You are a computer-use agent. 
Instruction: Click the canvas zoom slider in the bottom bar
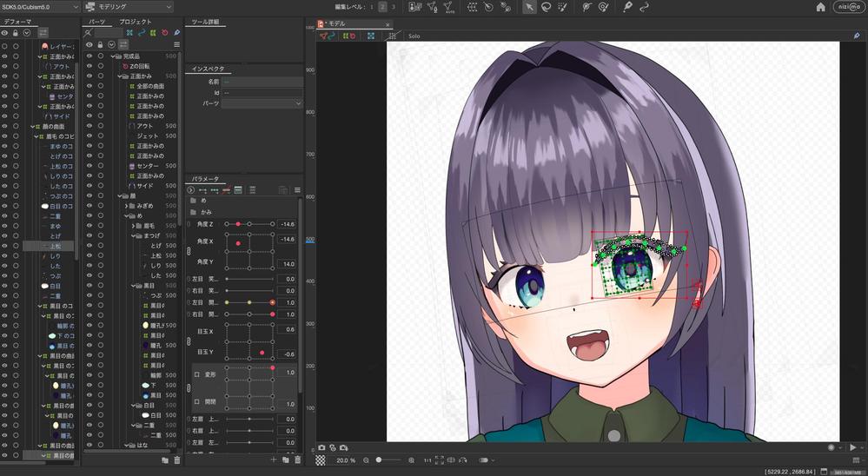390,460
